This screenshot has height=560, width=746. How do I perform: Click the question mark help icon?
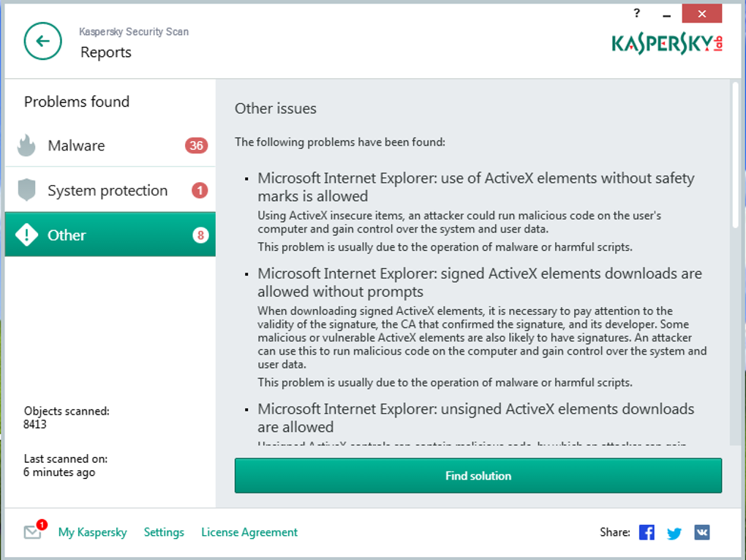coord(636,13)
